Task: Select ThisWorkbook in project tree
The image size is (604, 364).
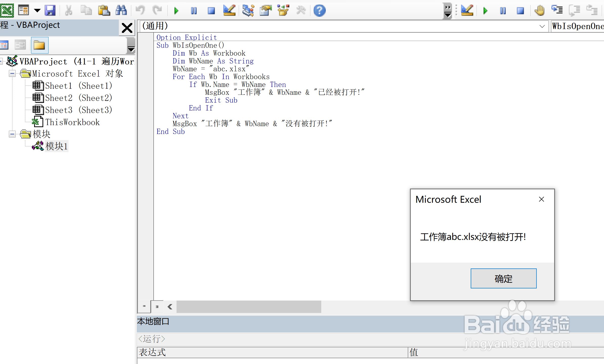Action: click(x=72, y=122)
